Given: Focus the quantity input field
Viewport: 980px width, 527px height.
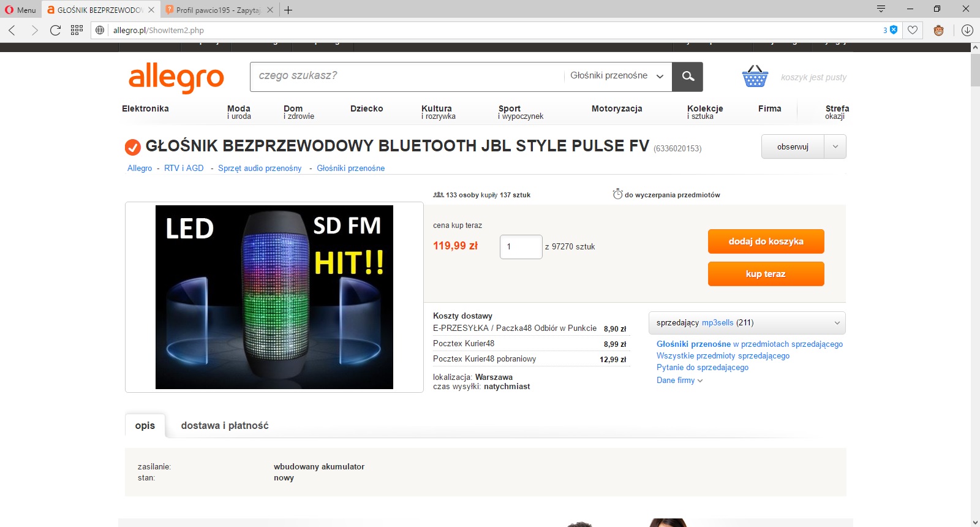Looking at the screenshot, I should 521,247.
